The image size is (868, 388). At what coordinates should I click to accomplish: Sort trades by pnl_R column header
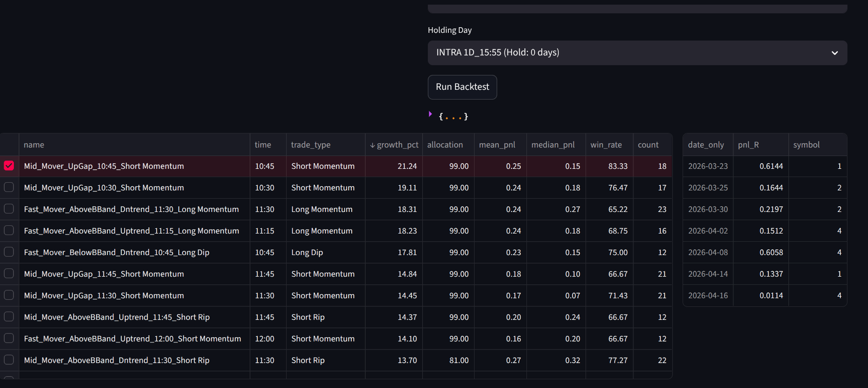(748, 145)
